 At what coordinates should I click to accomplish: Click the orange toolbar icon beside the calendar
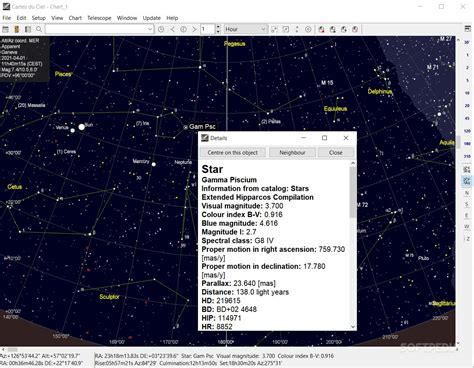(16, 29)
